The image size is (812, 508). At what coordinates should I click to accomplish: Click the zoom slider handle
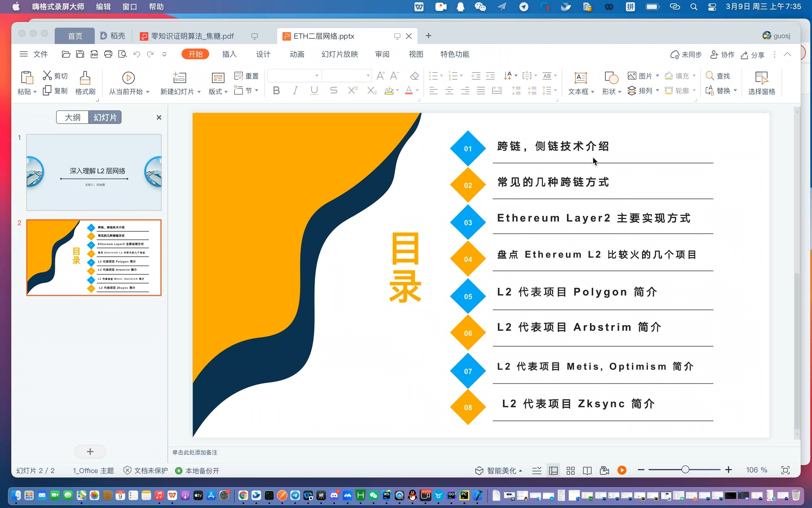[x=685, y=470]
